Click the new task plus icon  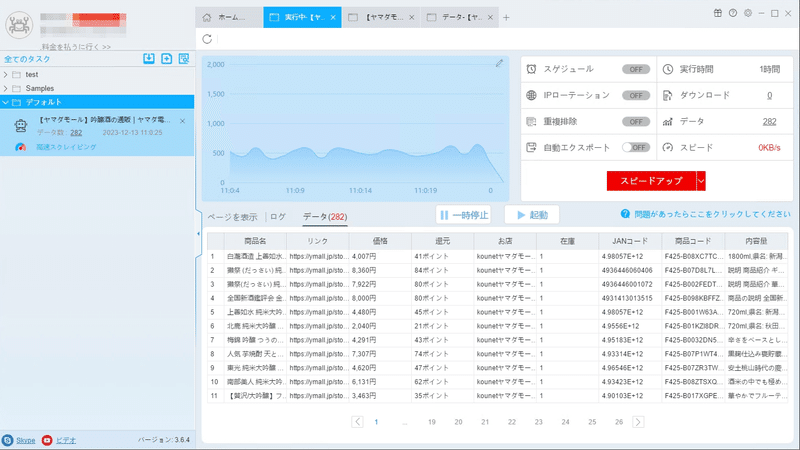(x=167, y=59)
